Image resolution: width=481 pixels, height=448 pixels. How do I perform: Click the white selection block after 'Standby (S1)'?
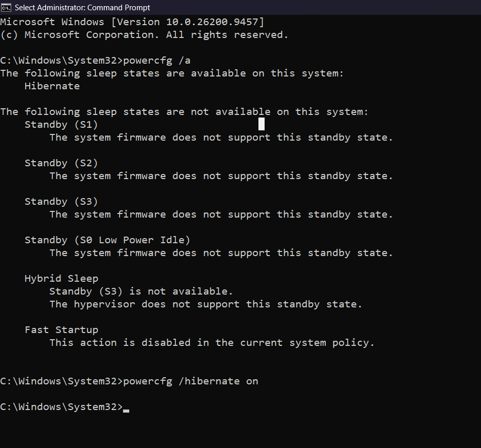point(262,124)
